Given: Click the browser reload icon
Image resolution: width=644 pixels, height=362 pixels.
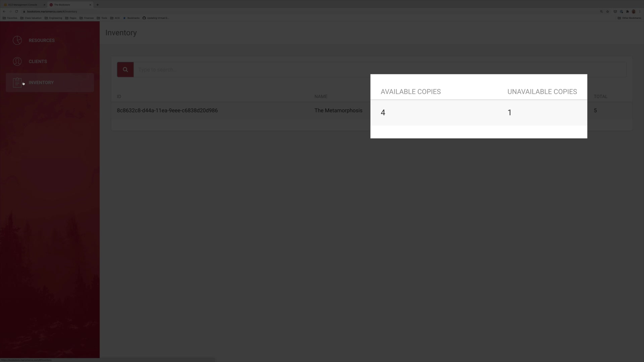Looking at the screenshot, I should pyautogui.click(x=16, y=11).
